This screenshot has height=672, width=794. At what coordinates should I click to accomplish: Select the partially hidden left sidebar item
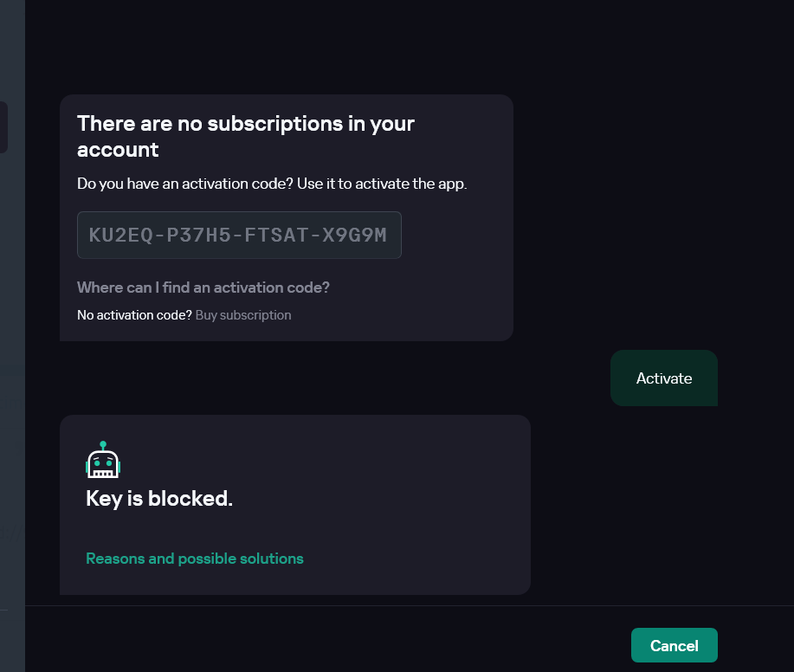point(3,127)
